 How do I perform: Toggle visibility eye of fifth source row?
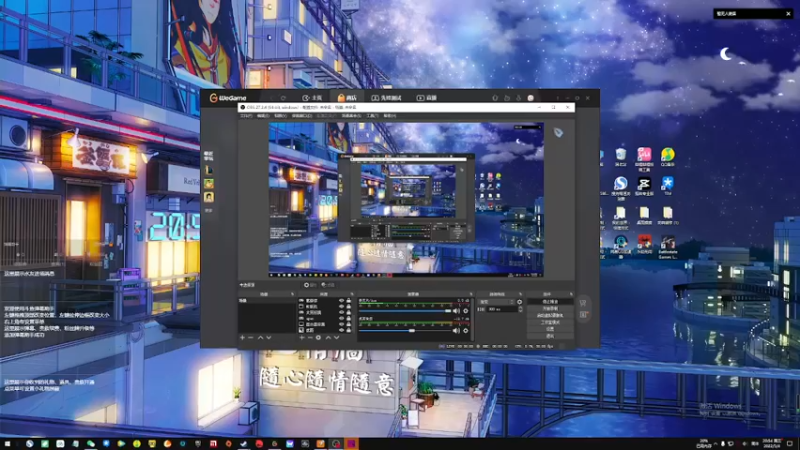tap(341, 324)
